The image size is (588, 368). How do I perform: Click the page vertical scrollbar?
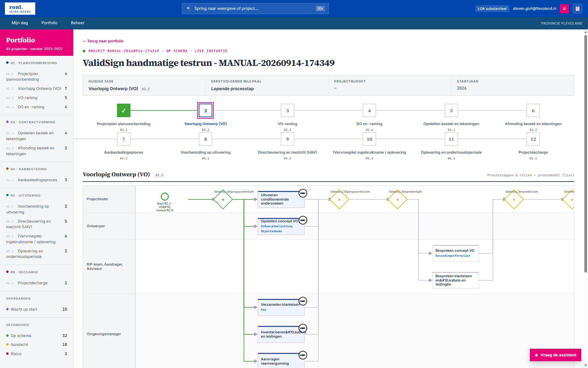tap(586, 153)
